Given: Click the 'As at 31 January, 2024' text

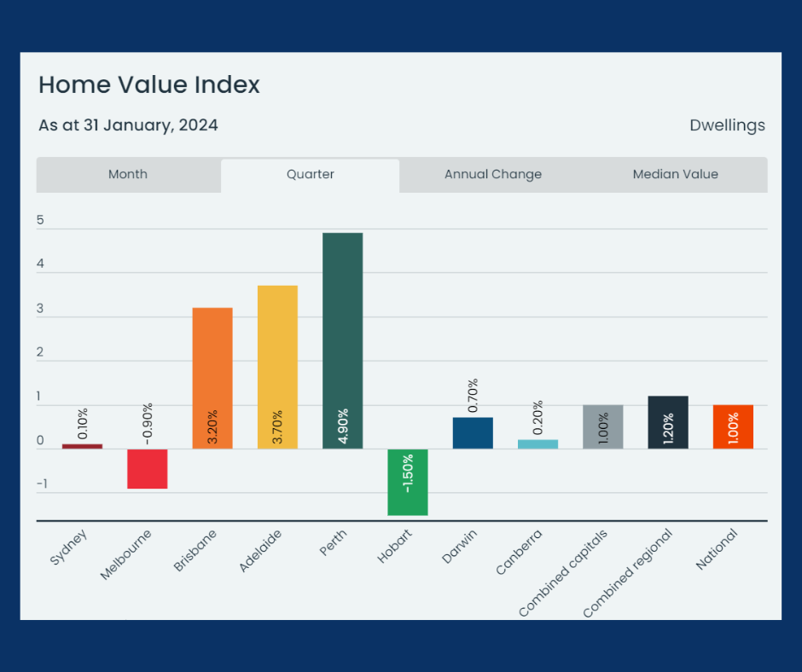Looking at the screenshot, I should pos(128,125).
